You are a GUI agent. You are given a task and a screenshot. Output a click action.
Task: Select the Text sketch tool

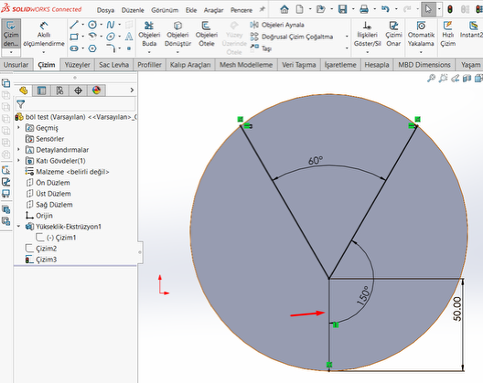pyautogui.click(x=129, y=37)
